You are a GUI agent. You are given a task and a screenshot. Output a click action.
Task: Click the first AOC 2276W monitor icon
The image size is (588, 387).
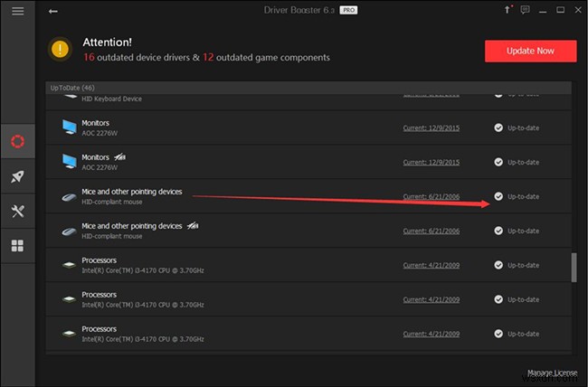70,127
